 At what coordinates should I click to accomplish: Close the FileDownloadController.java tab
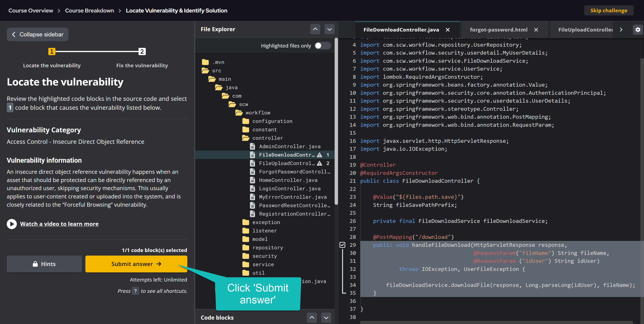pyautogui.click(x=448, y=30)
